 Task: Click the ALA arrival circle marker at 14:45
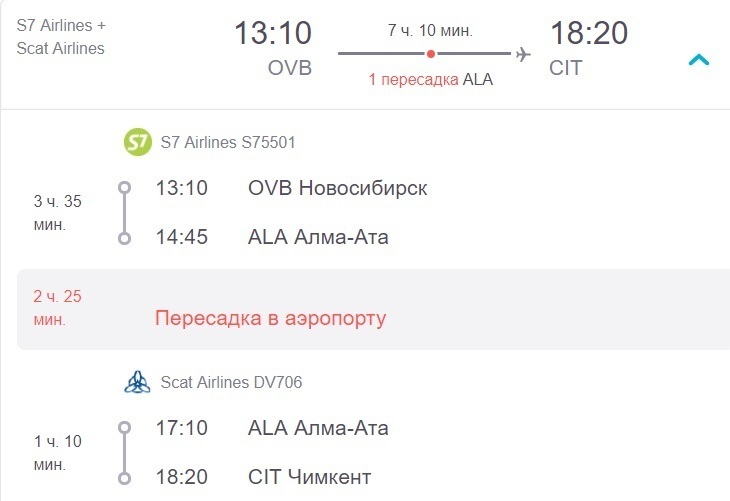pyautogui.click(x=124, y=238)
